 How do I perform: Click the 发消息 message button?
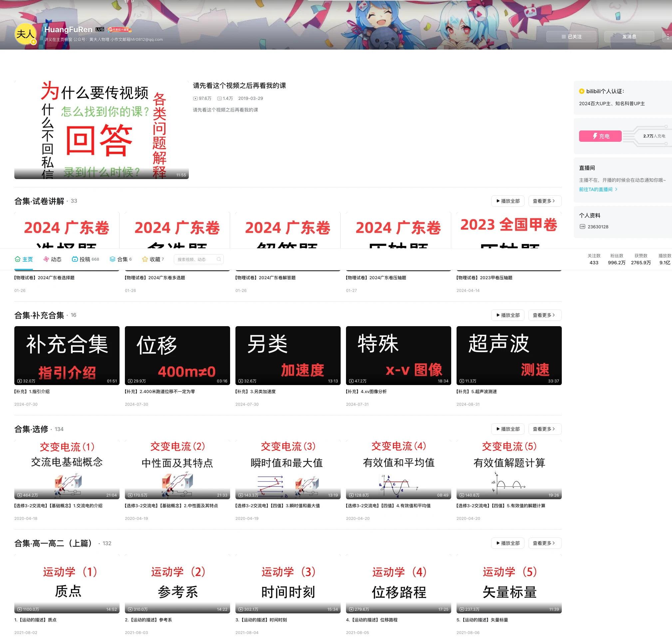click(x=629, y=36)
